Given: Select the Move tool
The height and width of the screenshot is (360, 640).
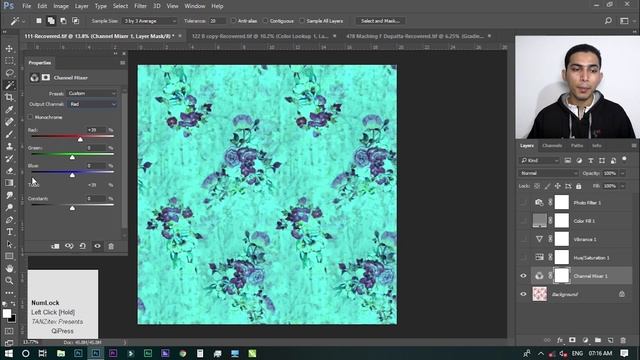Looking at the screenshot, I should click(9, 49).
